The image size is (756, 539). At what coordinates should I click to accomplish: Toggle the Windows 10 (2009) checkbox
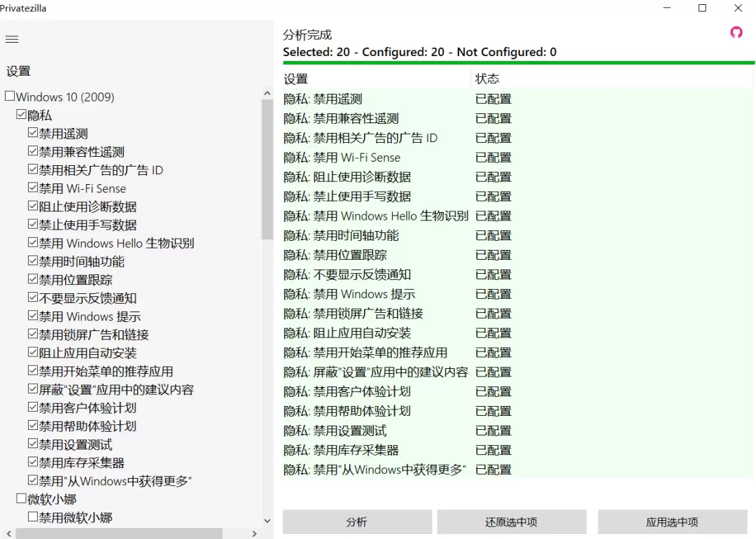click(10, 96)
